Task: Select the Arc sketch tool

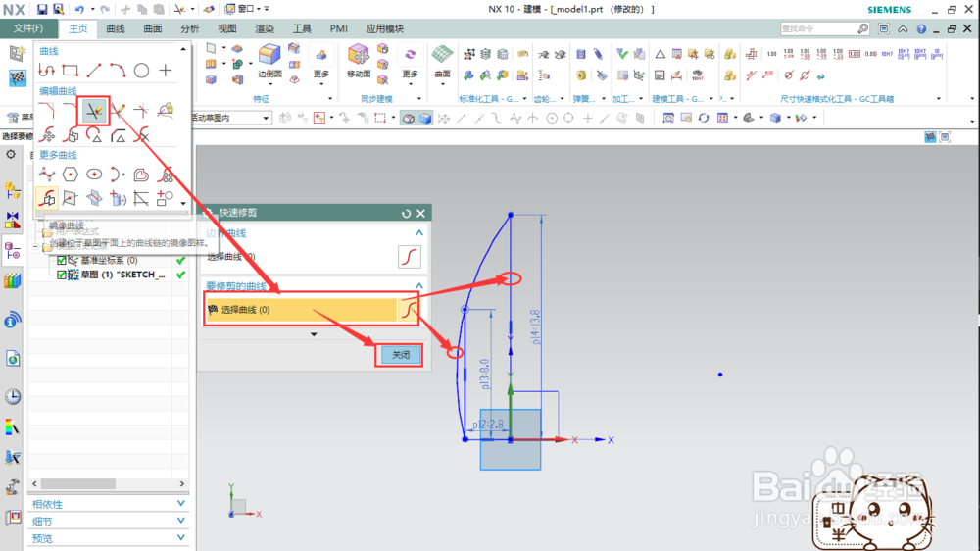Action: click(x=118, y=70)
